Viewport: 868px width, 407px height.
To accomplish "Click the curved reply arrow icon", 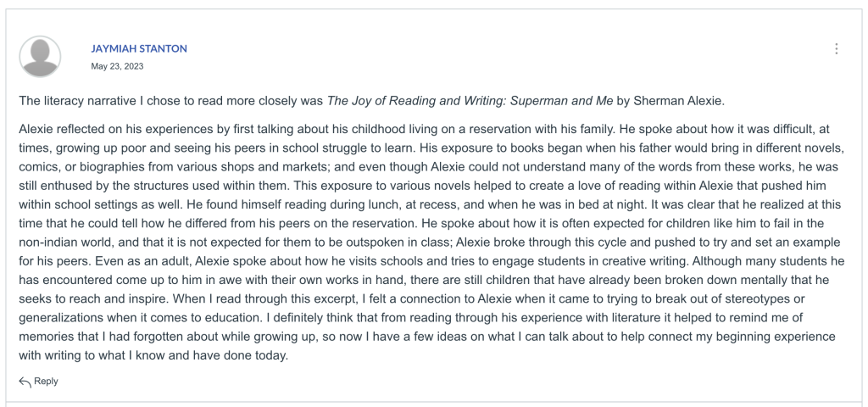I will [x=25, y=382].
